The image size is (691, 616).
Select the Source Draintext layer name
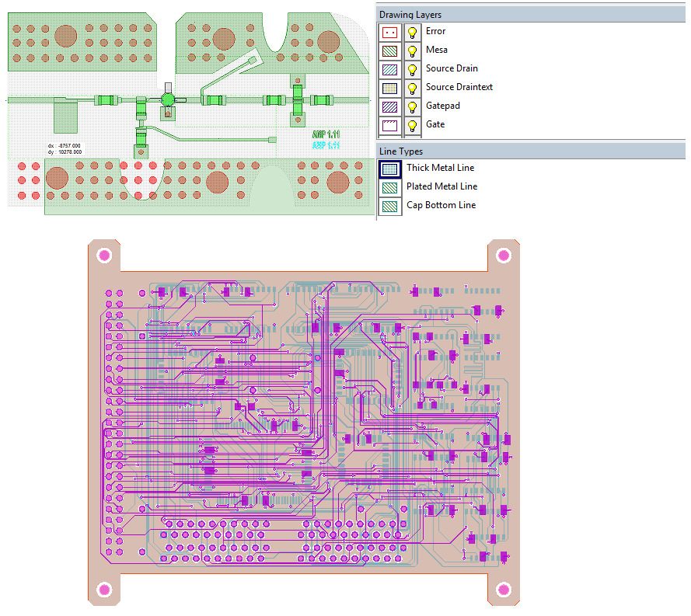pyautogui.click(x=459, y=87)
